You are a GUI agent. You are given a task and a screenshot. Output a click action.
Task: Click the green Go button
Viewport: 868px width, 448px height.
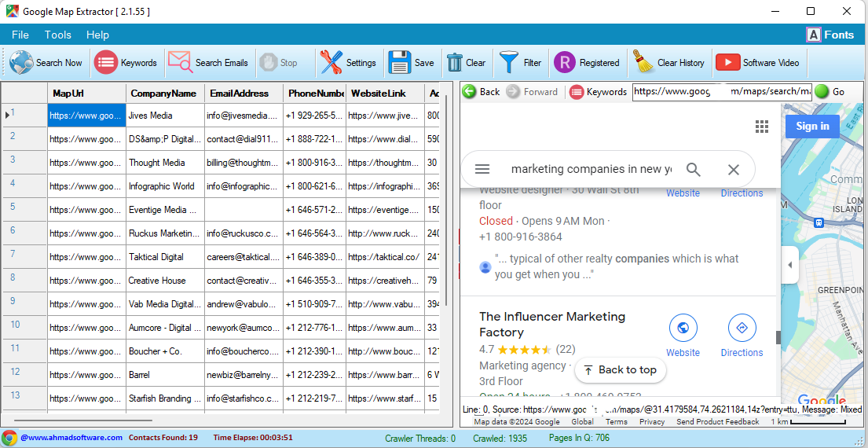pyautogui.click(x=830, y=92)
